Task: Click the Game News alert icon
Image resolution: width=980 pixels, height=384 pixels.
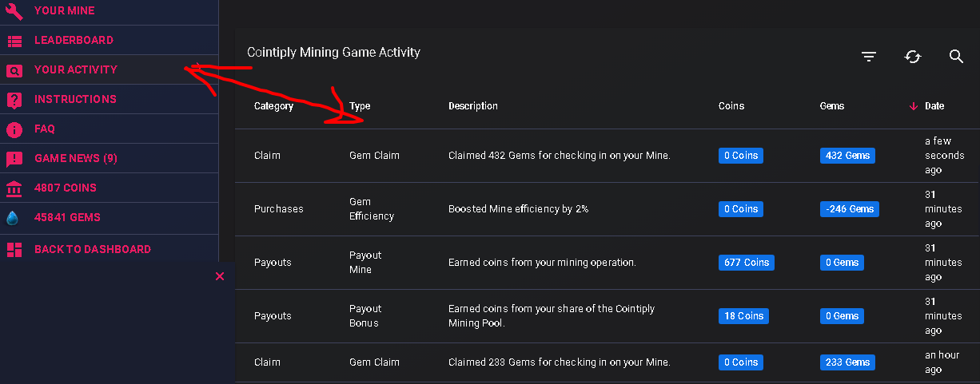Action: click(x=14, y=159)
